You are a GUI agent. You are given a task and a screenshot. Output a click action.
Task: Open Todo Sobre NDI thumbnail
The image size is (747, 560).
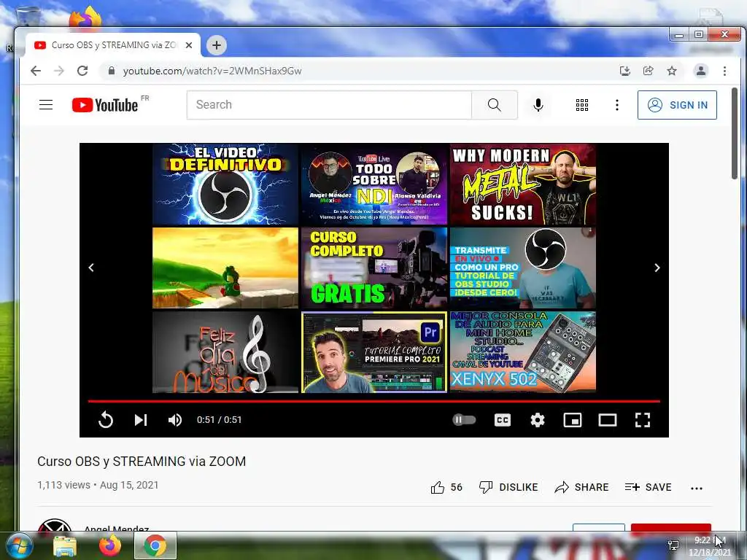point(374,184)
